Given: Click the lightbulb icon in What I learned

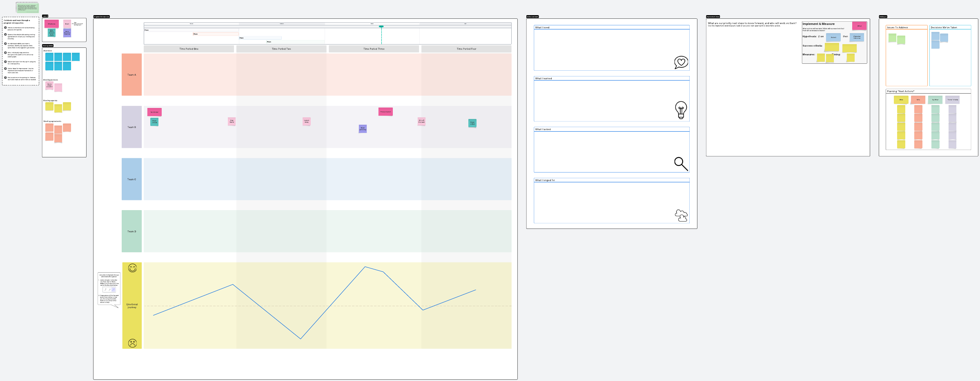Looking at the screenshot, I should point(681,110).
